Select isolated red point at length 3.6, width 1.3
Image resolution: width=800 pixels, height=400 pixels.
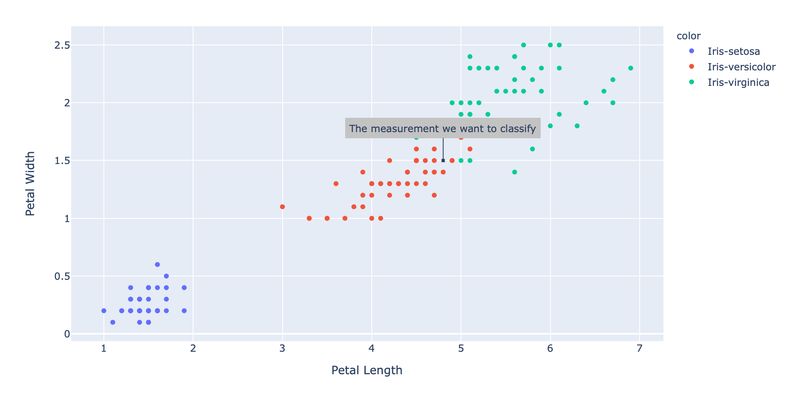pyautogui.click(x=336, y=183)
